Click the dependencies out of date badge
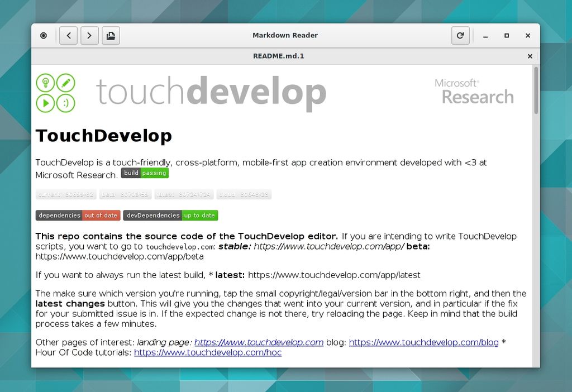This screenshot has width=572, height=392. tap(78, 215)
